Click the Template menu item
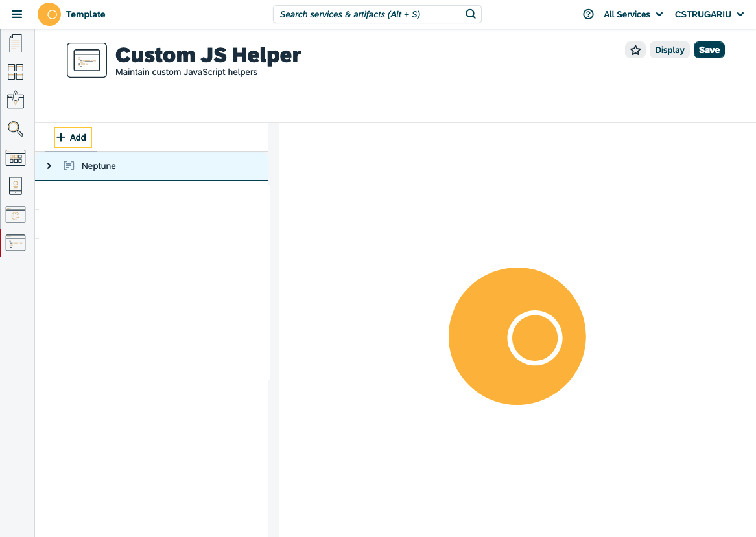 pyautogui.click(x=86, y=14)
